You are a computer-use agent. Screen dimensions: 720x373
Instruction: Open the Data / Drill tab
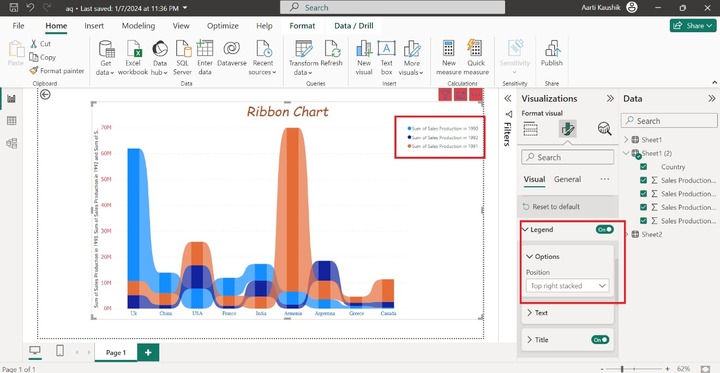[x=354, y=26]
